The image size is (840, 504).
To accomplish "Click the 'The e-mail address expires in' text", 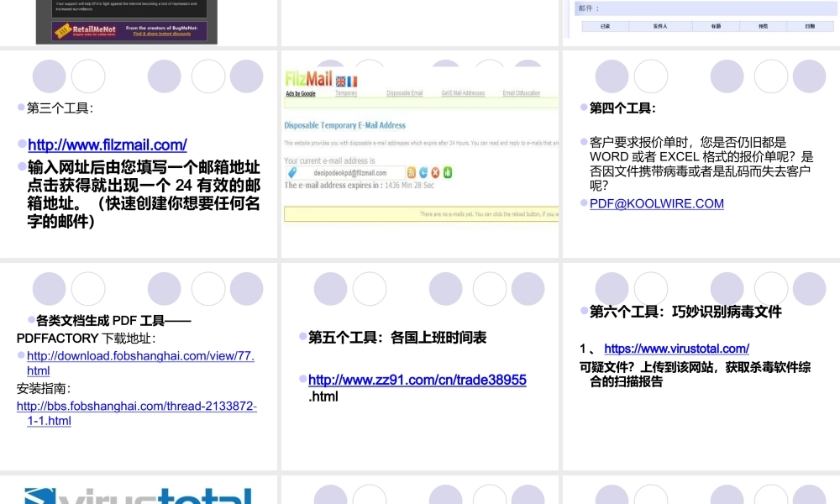I will pyautogui.click(x=333, y=186).
